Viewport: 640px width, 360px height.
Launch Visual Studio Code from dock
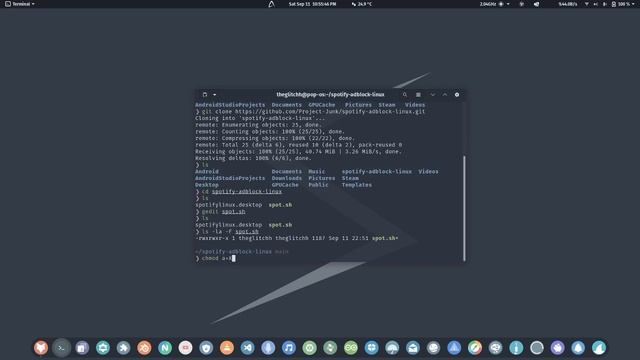click(x=247, y=348)
